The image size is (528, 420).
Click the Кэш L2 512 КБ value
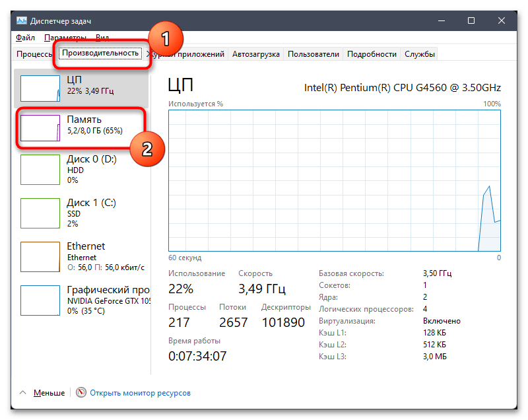[x=434, y=345]
